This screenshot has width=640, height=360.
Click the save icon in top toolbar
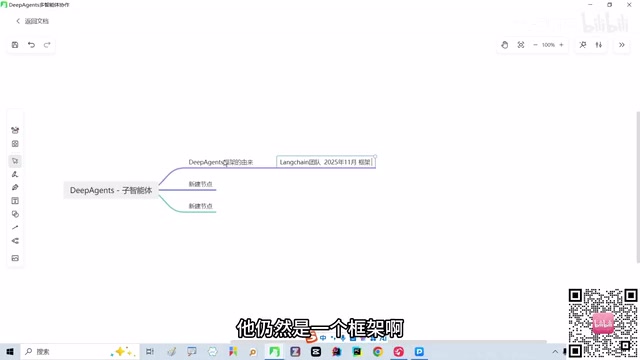pos(15,45)
